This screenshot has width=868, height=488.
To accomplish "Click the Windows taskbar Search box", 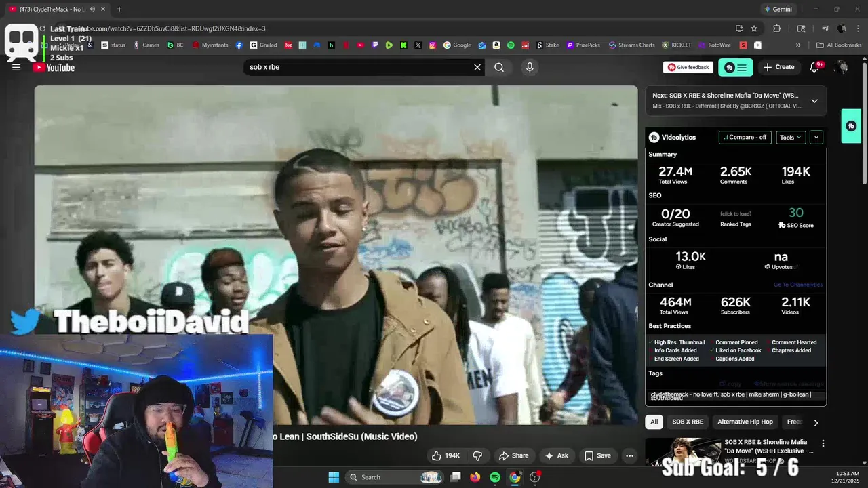I will [395, 477].
